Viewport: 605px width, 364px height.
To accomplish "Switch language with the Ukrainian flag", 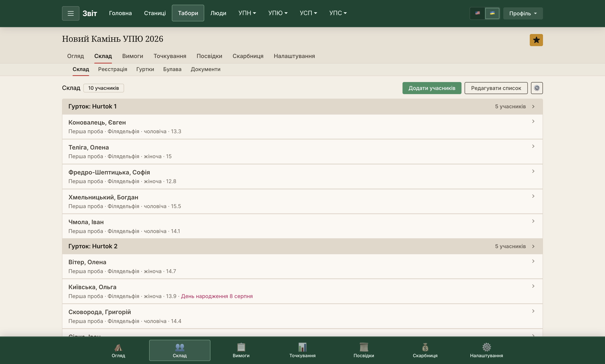I will click(492, 13).
